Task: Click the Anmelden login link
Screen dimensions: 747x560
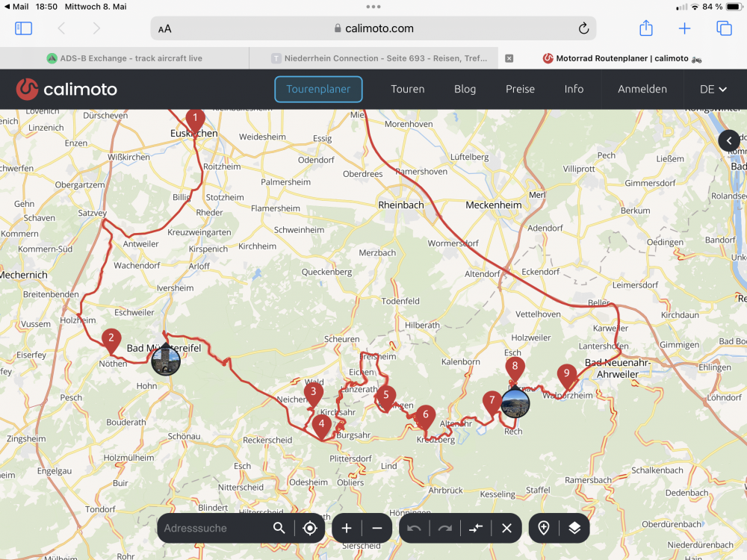Action: point(642,89)
